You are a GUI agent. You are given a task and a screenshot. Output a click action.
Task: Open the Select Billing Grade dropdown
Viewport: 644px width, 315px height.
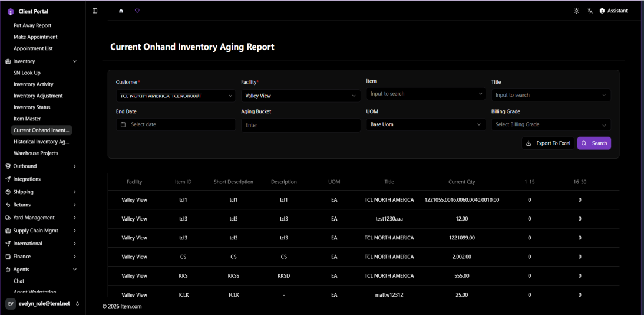coord(551,124)
